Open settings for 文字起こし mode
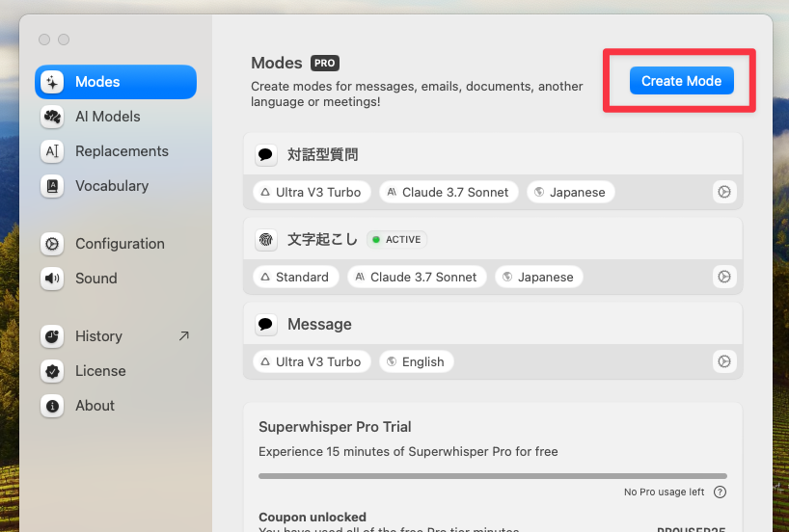 (724, 277)
